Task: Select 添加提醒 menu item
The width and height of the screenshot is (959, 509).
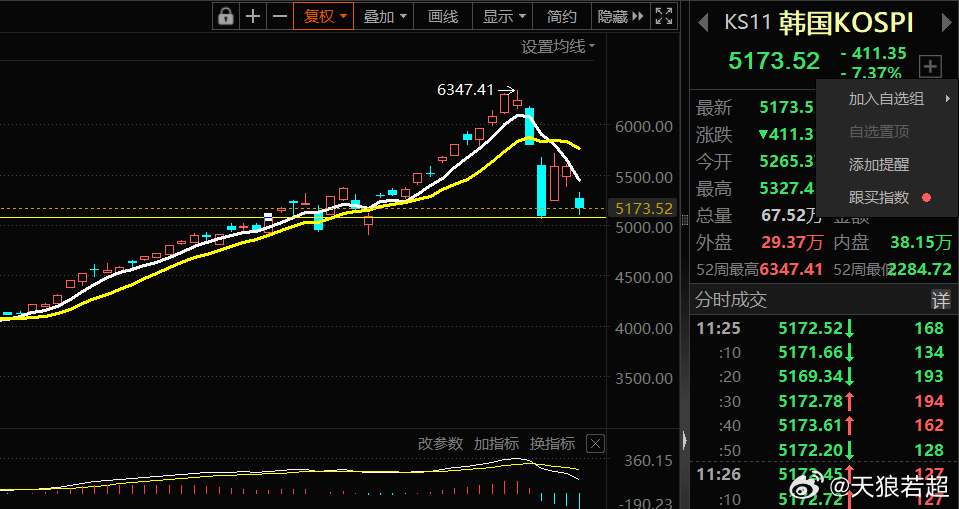Action: point(887,165)
